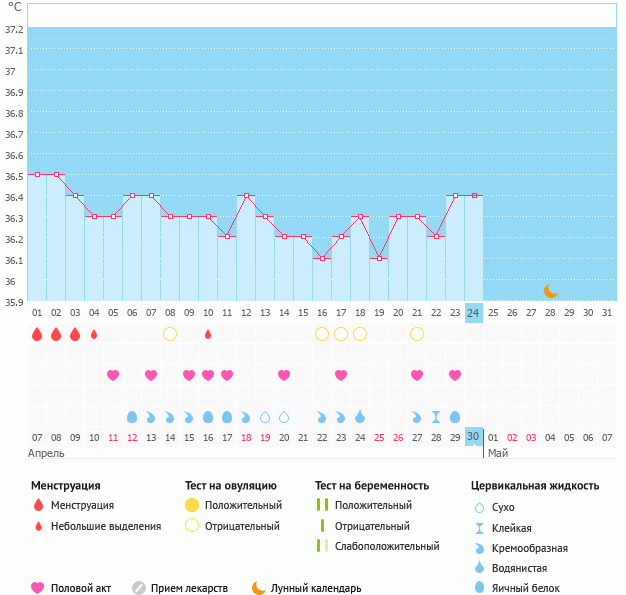Click the watery fluid drop on day 18
The image size is (626, 595).
tap(360, 416)
